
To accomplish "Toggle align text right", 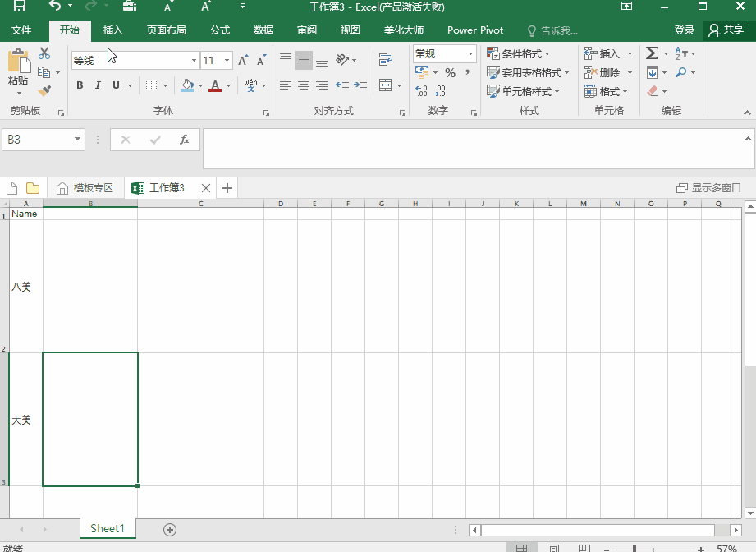I will pos(322,85).
